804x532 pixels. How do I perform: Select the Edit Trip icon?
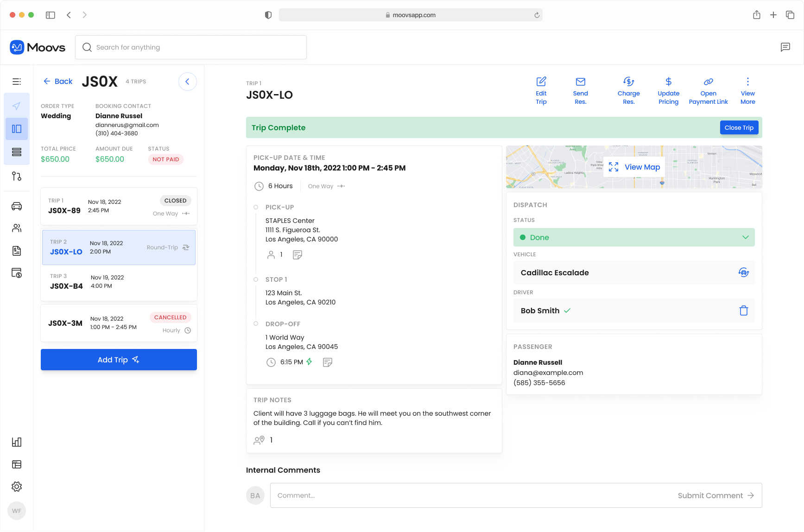tap(541, 82)
